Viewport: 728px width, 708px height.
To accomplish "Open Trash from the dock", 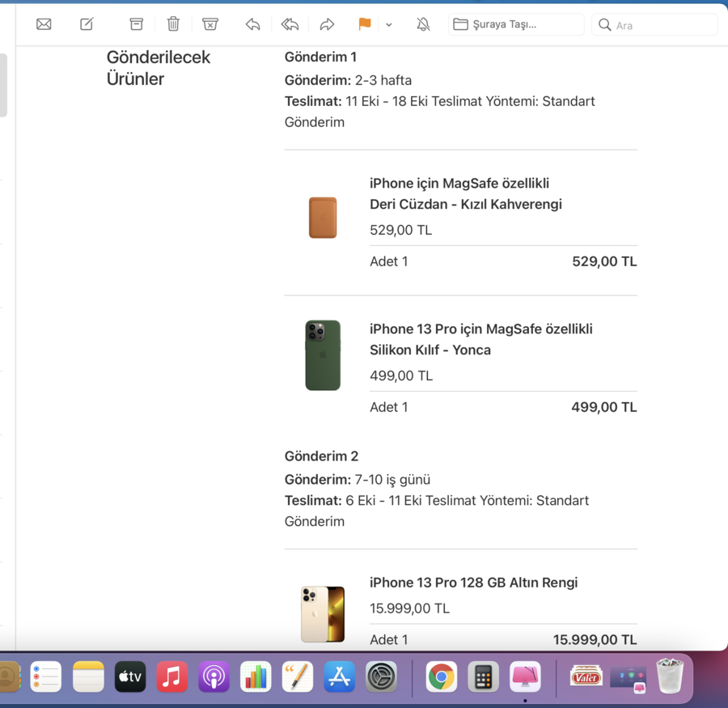I will click(670, 676).
